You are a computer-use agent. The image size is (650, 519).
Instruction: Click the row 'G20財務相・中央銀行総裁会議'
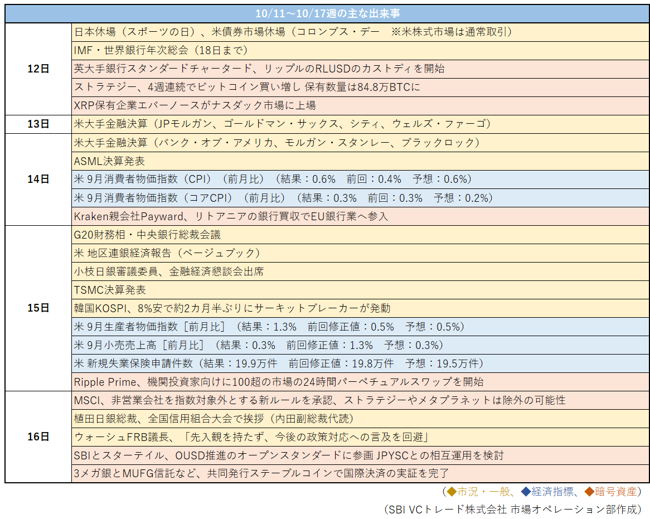[x=360, y=235]
